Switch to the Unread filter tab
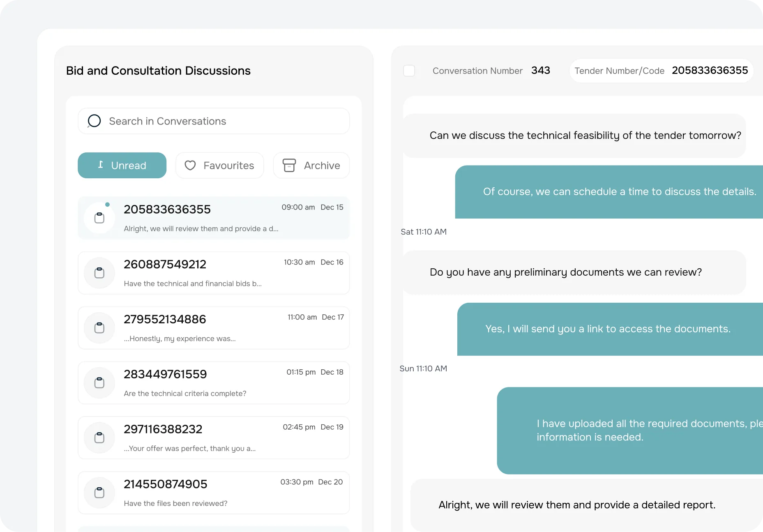 click(x=122, y=165)
